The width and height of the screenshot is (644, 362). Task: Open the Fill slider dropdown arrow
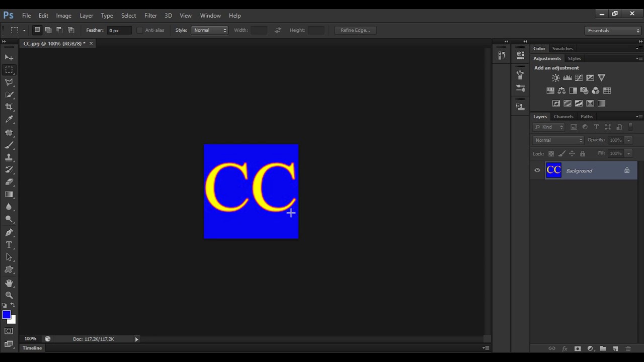click(x=628, y=153)
